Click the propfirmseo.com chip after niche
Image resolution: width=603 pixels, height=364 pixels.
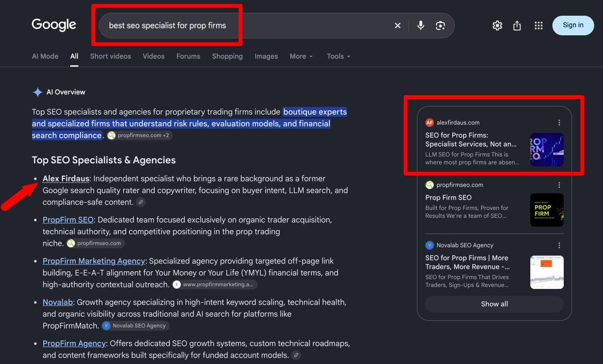tap(95, 243)
